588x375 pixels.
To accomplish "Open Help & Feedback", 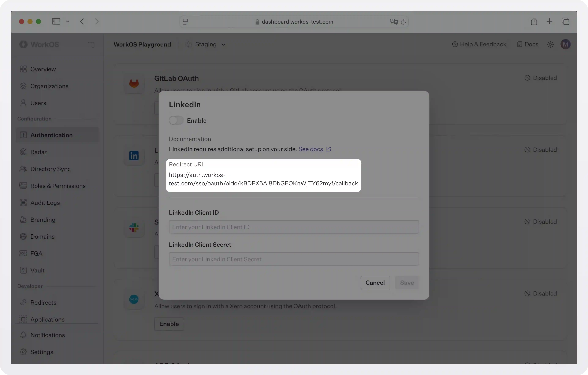I will 479,44.
